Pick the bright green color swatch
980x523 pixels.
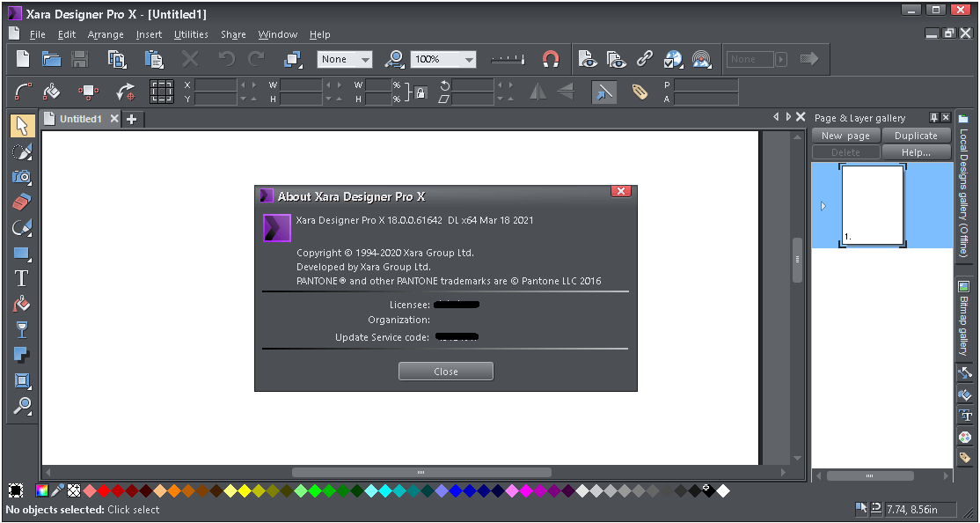[315, 490]
